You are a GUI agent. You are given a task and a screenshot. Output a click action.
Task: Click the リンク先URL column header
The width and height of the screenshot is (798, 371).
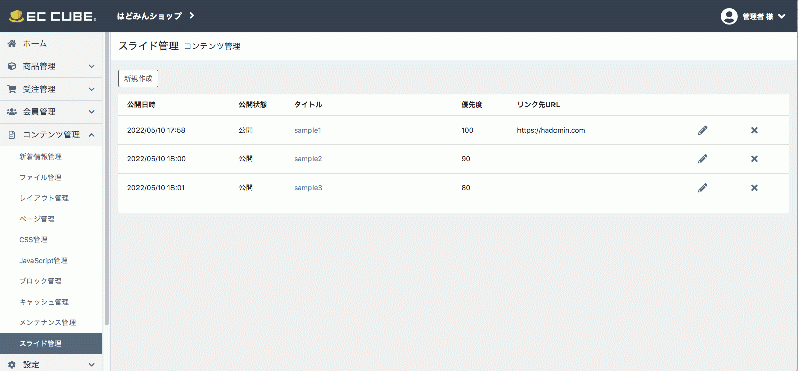click(538, 105)
